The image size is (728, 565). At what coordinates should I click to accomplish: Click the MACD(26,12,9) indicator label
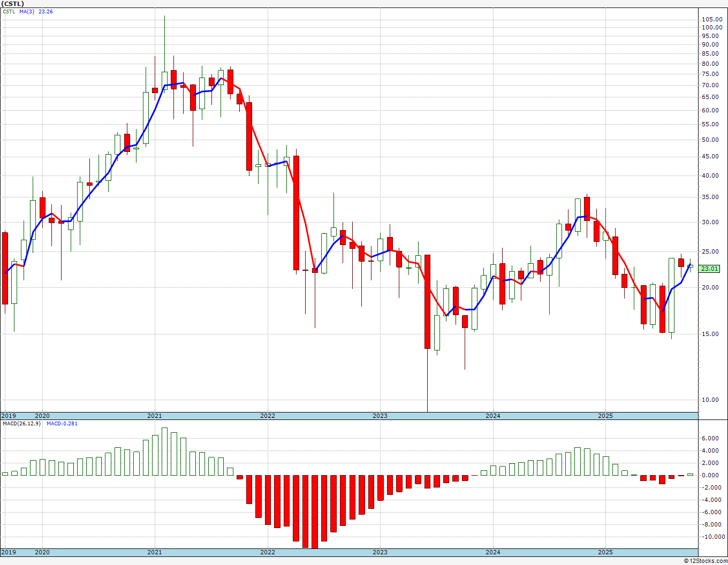[x=21, y=424]
